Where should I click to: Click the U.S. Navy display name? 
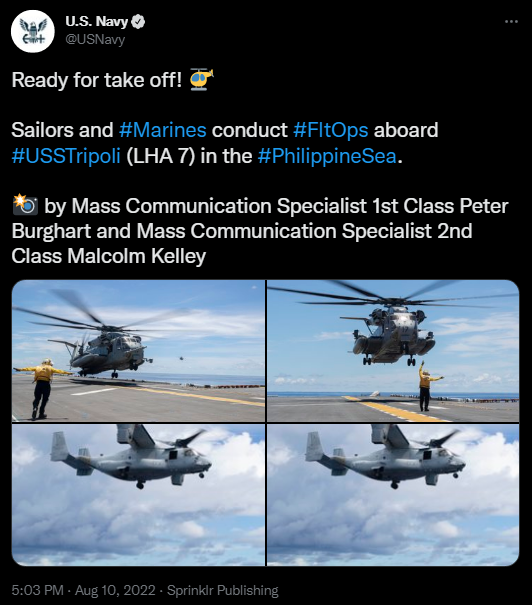coord(96,22)
